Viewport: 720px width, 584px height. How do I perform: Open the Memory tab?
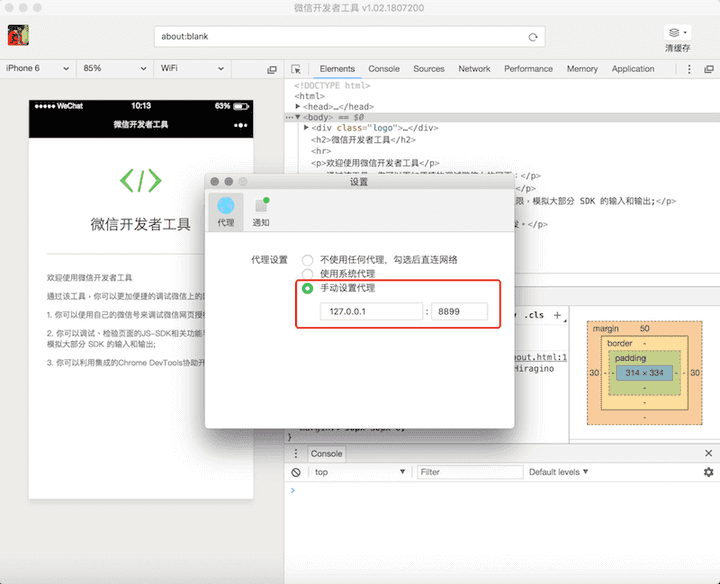[x=582, y=69]
